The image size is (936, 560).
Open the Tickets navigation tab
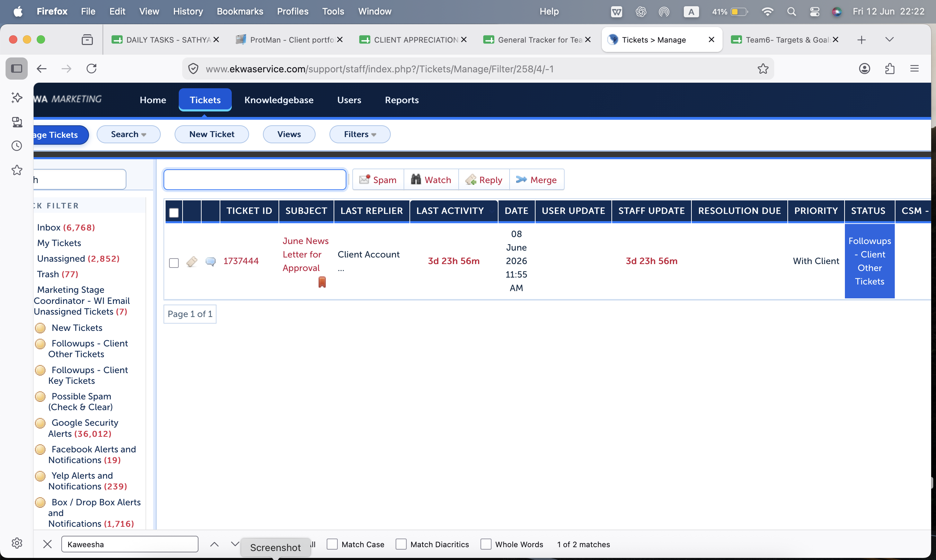pos(205,100)
